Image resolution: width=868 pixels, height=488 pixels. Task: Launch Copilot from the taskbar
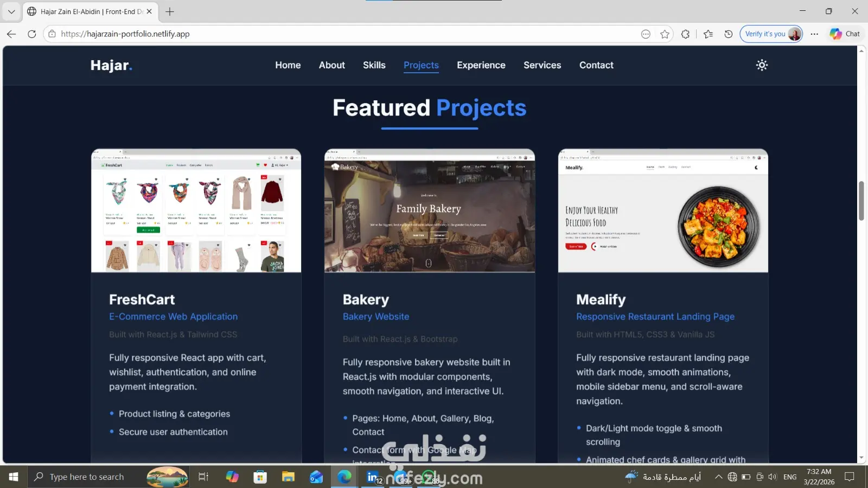(232, 477)
